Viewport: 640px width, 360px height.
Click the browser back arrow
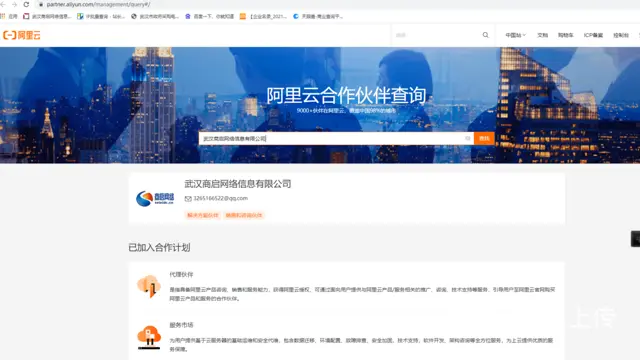[3, 4]
